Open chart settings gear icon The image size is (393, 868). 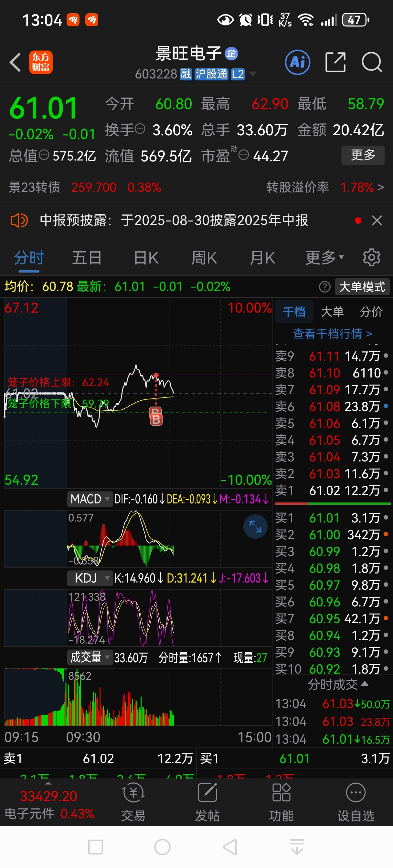[x=371, y=258]
